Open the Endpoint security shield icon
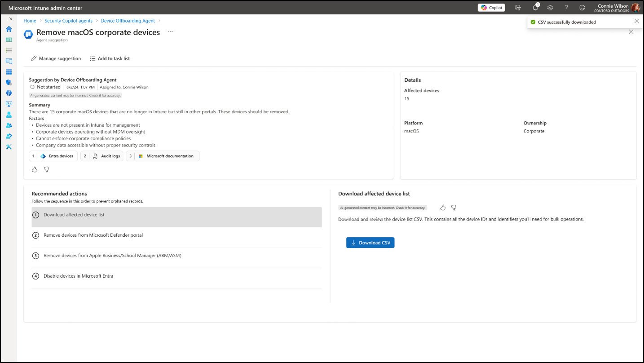The width and height of the screenshot is (644, 363). [x=9, y=82]
